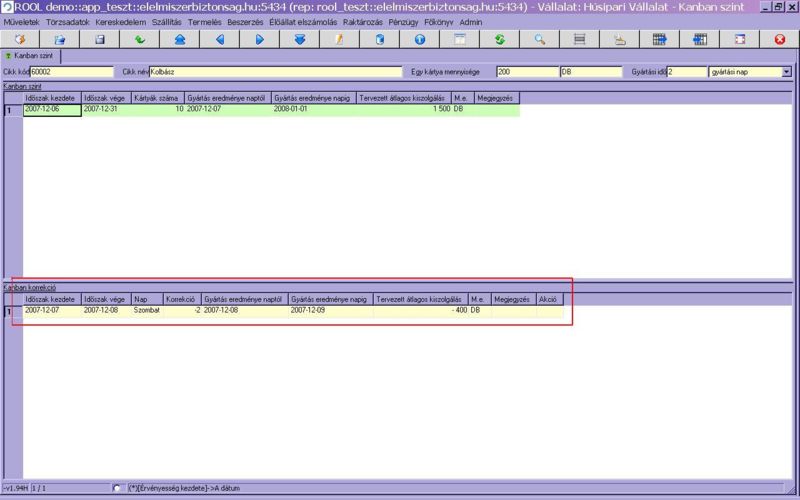Click the Nap column header

coord(146,299)
